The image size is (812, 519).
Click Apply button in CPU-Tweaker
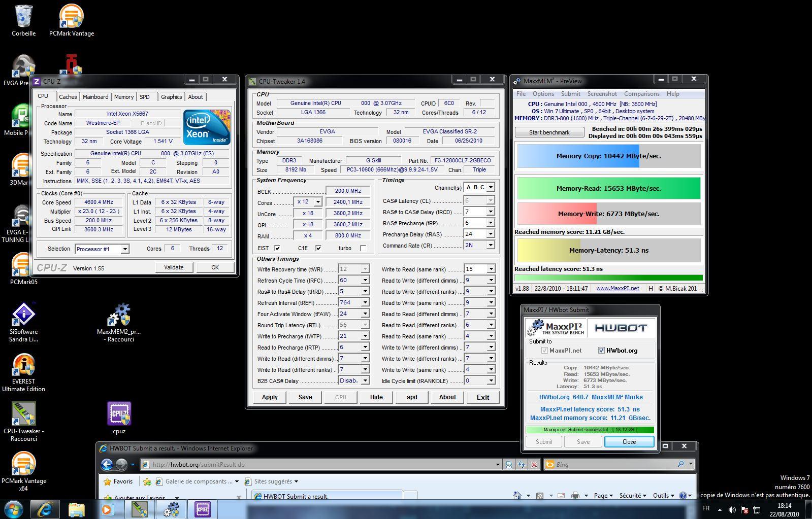coord(270,397)
